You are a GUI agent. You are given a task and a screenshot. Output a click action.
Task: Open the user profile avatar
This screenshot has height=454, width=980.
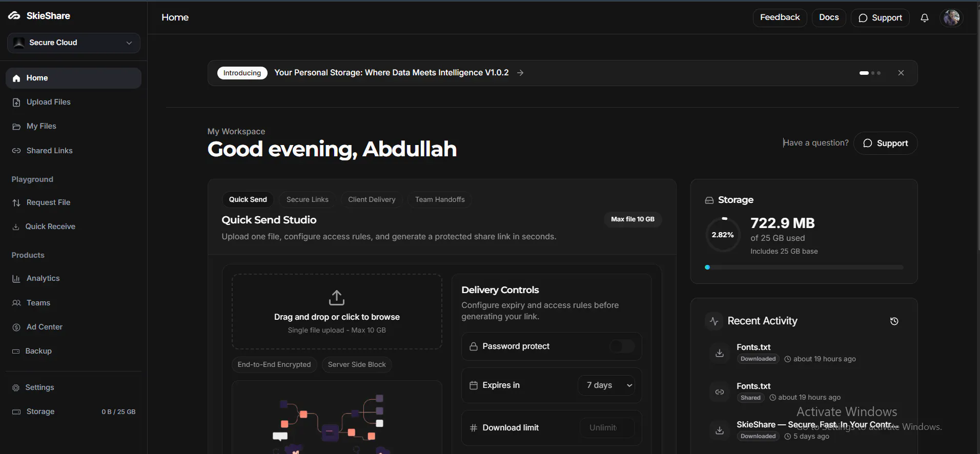click(952, 18)
